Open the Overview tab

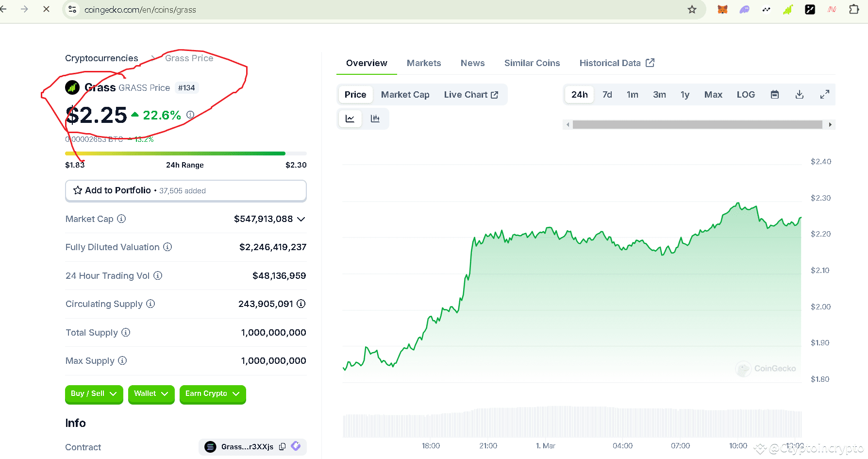pyautogui.click(x=367, y=63)
